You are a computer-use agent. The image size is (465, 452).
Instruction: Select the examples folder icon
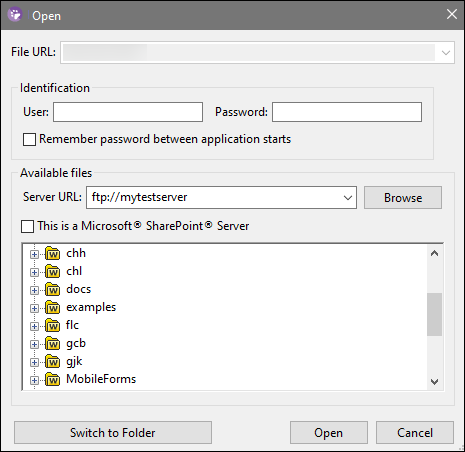52,307
